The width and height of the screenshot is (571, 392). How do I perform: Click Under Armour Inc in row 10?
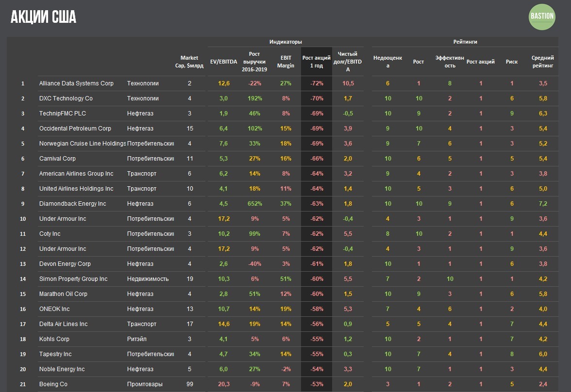(x=63, y=219)
